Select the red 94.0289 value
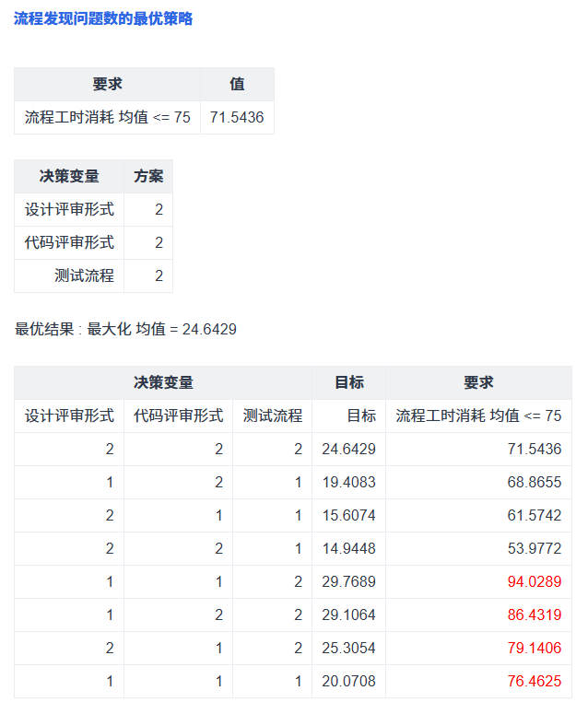The width and height of the screenshot is (588, 714). point(535,581)
